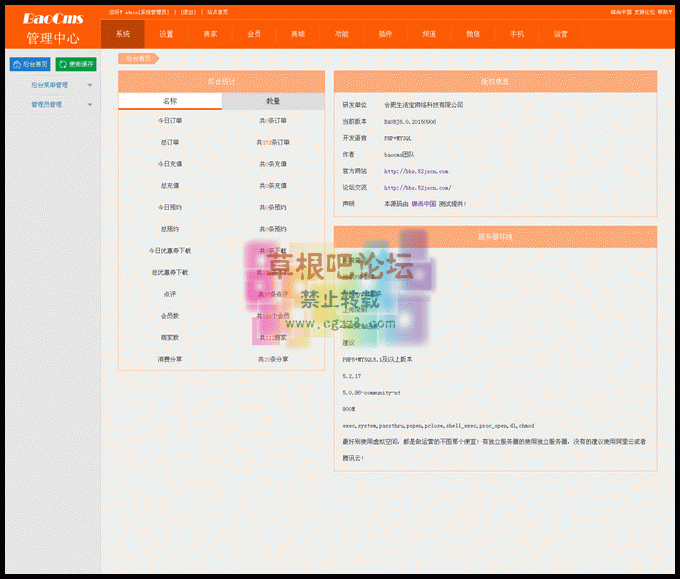Click the 今日优惠券下载 row label

pyautogui.click(x=170, y=251)
